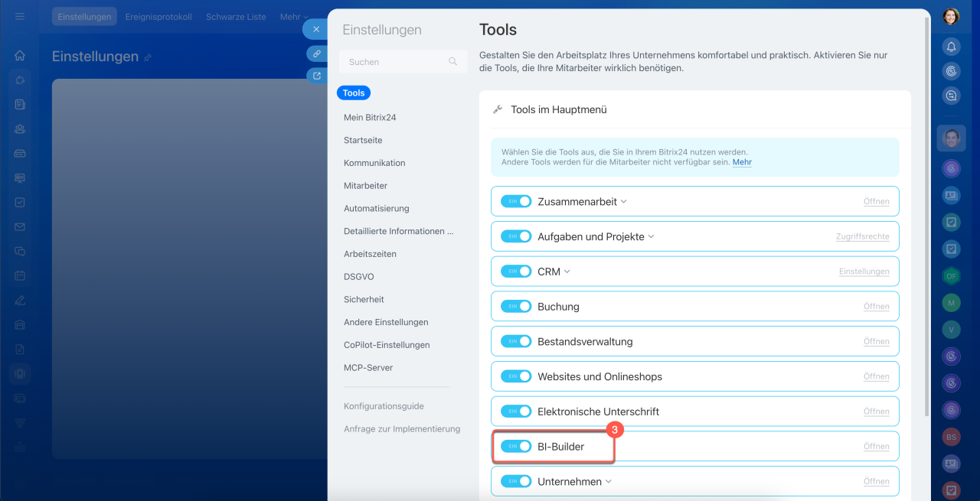Image resolution: width=980 pixels, height=501 pixels.
Task: Open the chat with the V avatar
Action: click(x=951, y=330)
